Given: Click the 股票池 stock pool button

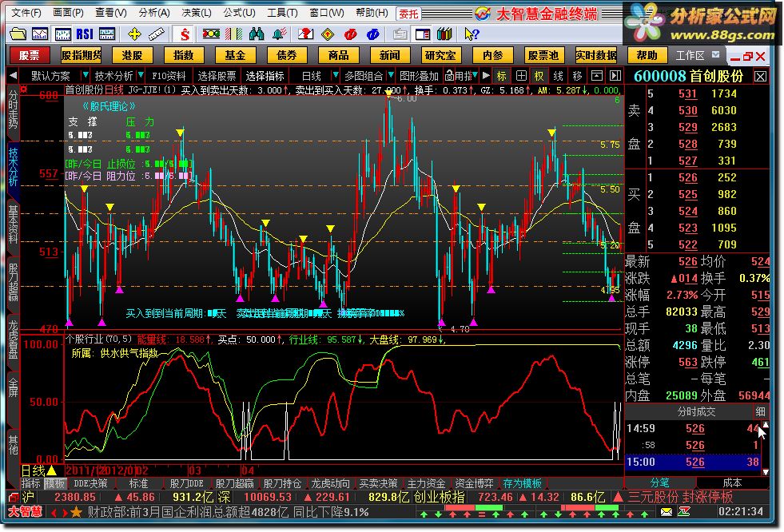Looking at the screenshot, I should [543, 55].
